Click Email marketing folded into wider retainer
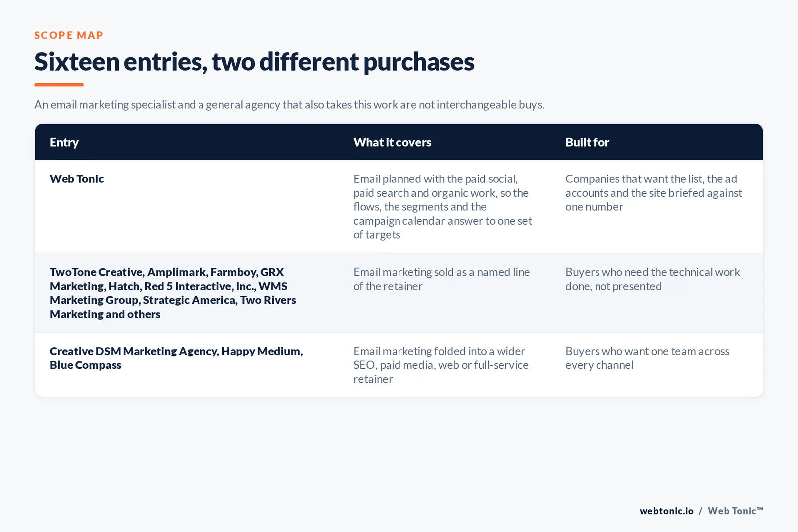Screen dimensions: 798x532 [x=441, y=365]
